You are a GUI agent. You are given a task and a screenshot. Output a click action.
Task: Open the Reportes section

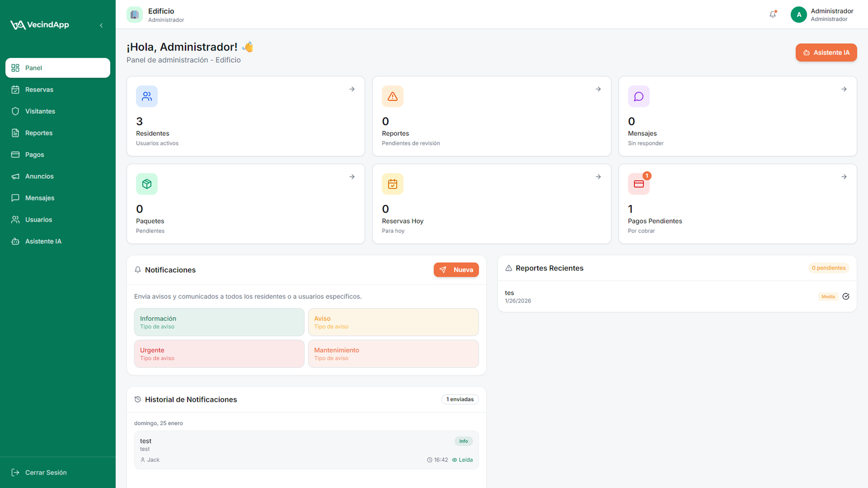39,133
